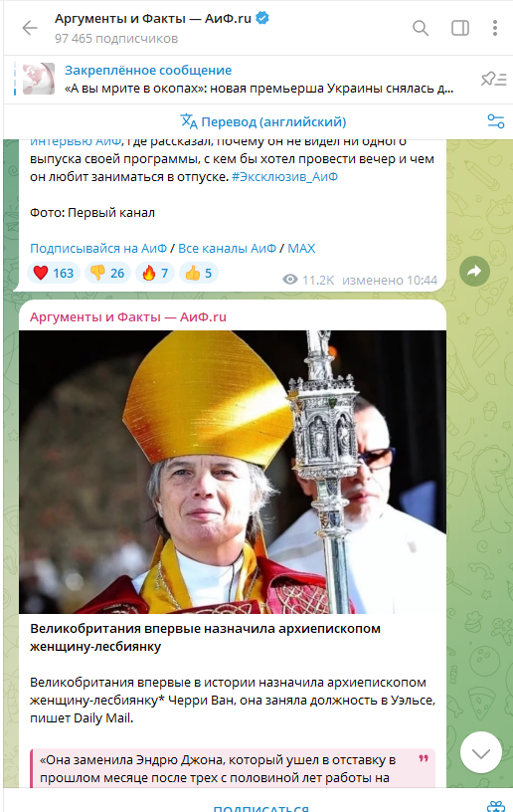Open the three-dot options menu

495,28
